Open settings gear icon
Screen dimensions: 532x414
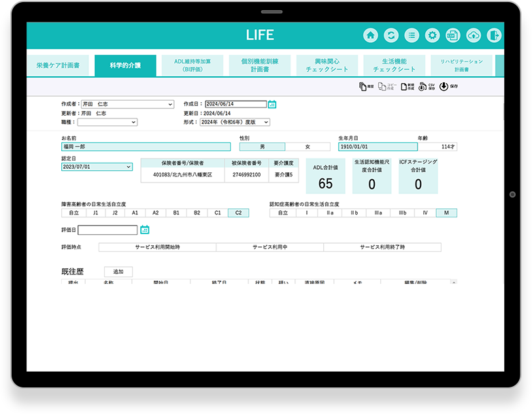[x=432, y=35]
